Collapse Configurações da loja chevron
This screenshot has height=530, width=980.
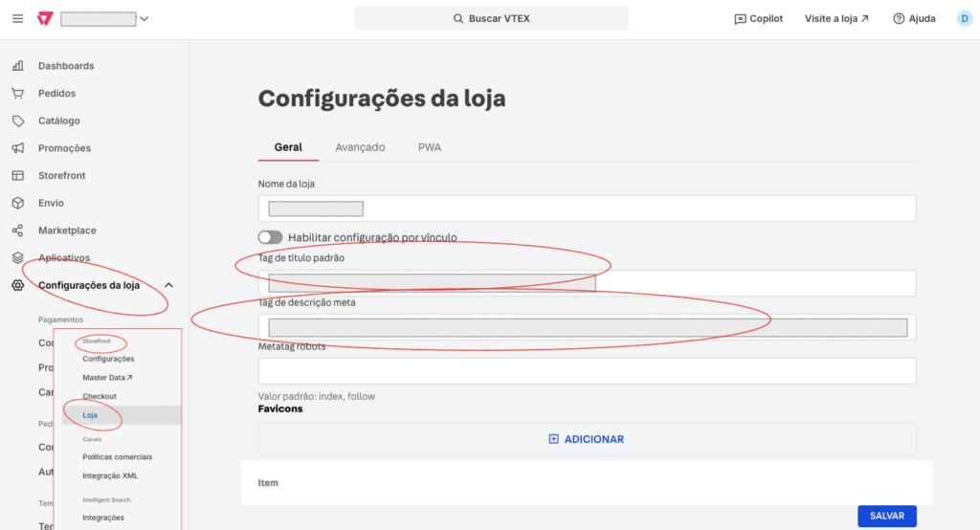pyautogui.click(x=169, y=285)
